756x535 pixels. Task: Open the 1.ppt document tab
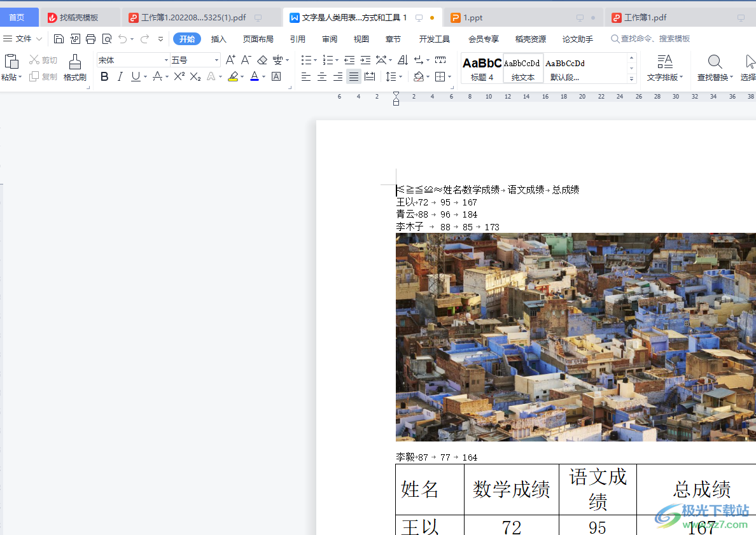[x=472, y=18]
